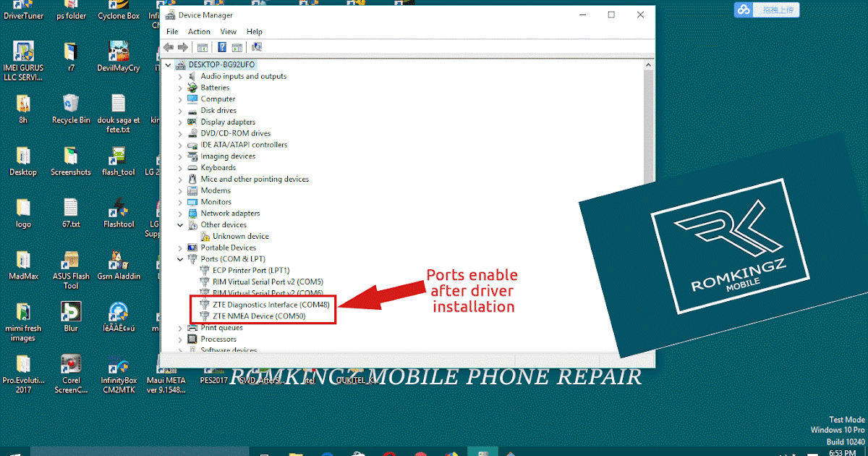Select the Flashtool desktop shortcut

pos(119,213)
